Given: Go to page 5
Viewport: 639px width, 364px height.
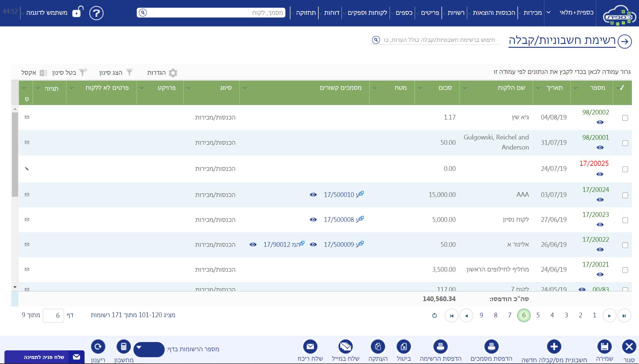Looking at the screenshot, I should click(538, 315).
